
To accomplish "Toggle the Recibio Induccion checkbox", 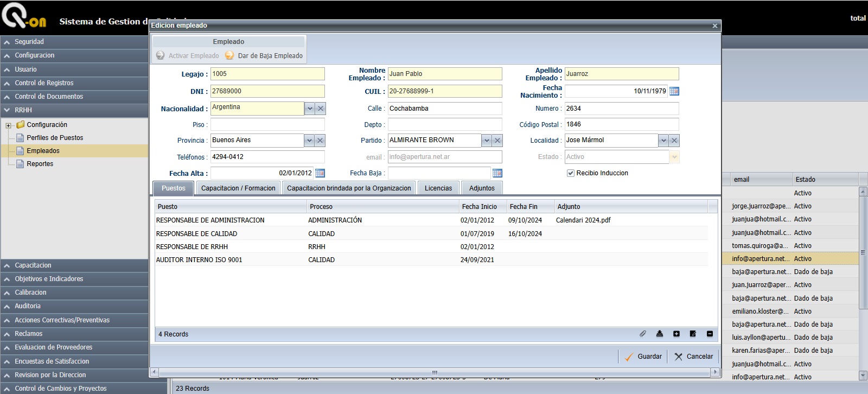I will coord(570,173).
